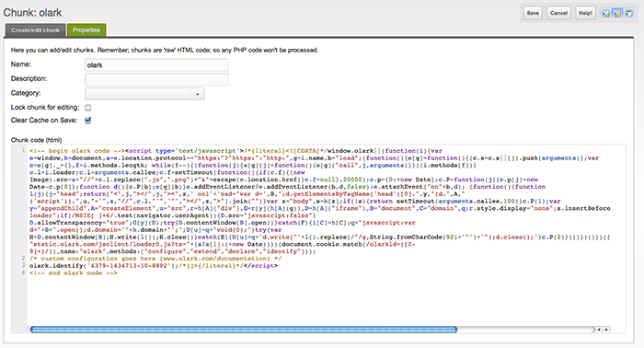
Task: Click the line 4 gutter number
Action: click(x=23, y=273)
